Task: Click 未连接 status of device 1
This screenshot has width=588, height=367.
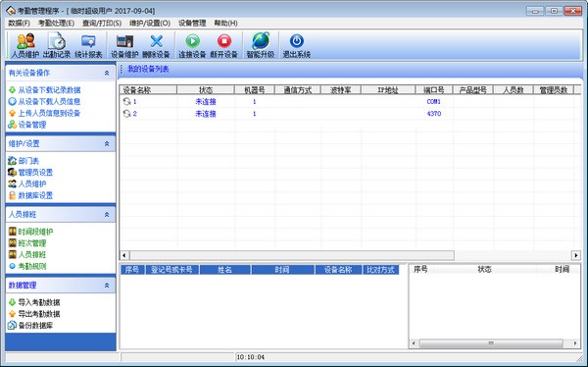Action: (x=206, y=101)
